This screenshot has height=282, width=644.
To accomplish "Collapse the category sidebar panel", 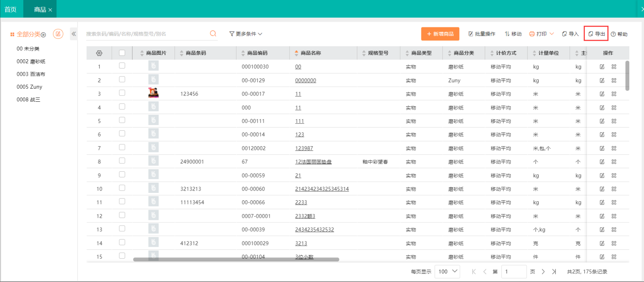I will [74, 34].
